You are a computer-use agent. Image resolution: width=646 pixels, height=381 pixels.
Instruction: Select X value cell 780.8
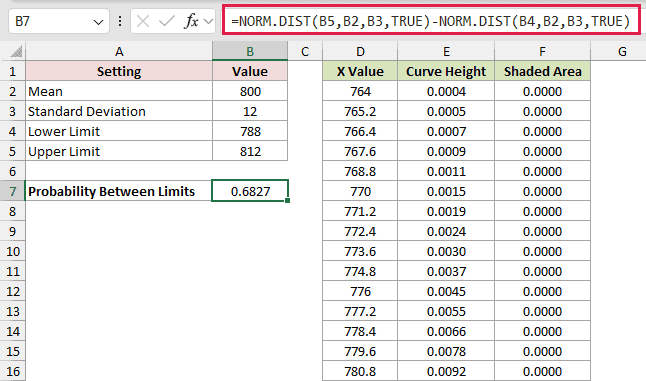click(x=360, y=371)
